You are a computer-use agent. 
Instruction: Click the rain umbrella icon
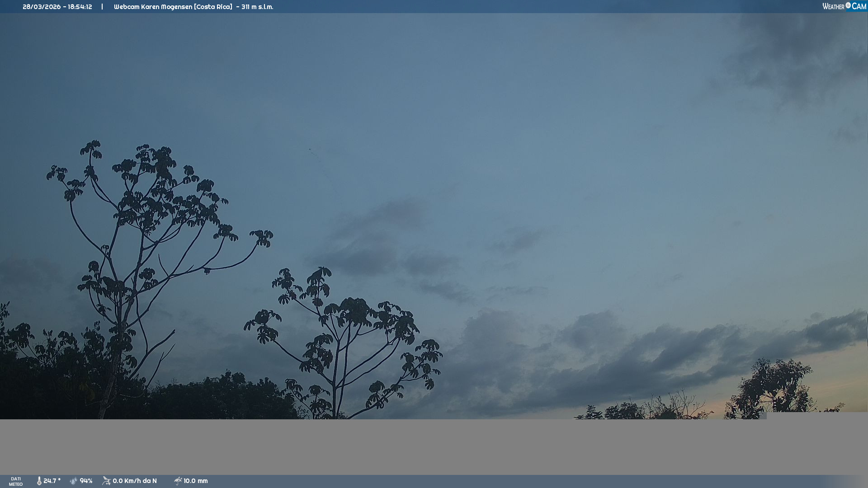point(178,481)
